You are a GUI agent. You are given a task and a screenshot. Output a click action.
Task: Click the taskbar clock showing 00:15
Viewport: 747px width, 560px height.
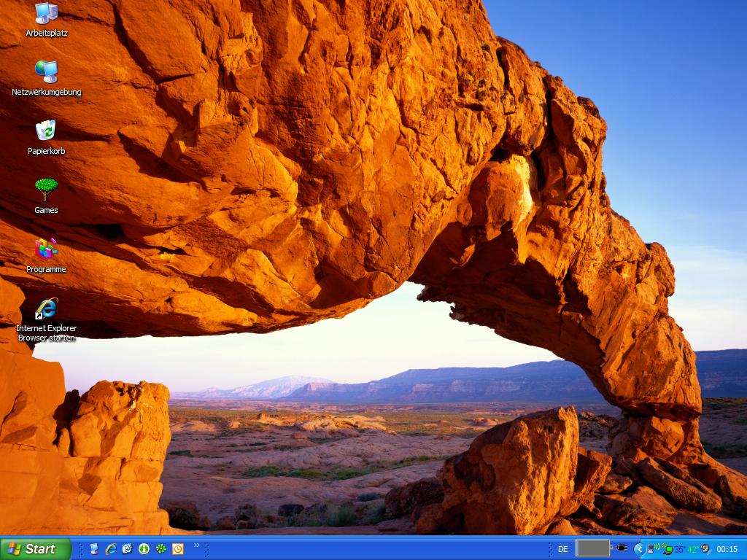[x=727, y=549]
